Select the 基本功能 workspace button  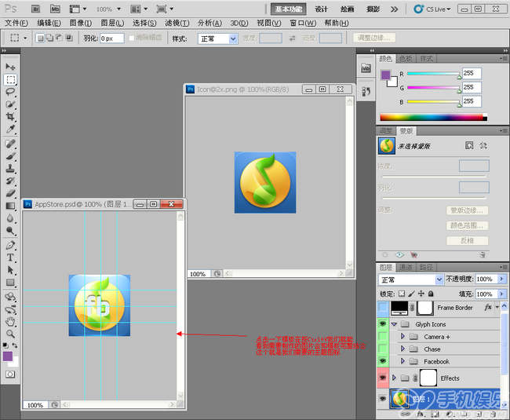pyautogui.click(x=289, y=9)
